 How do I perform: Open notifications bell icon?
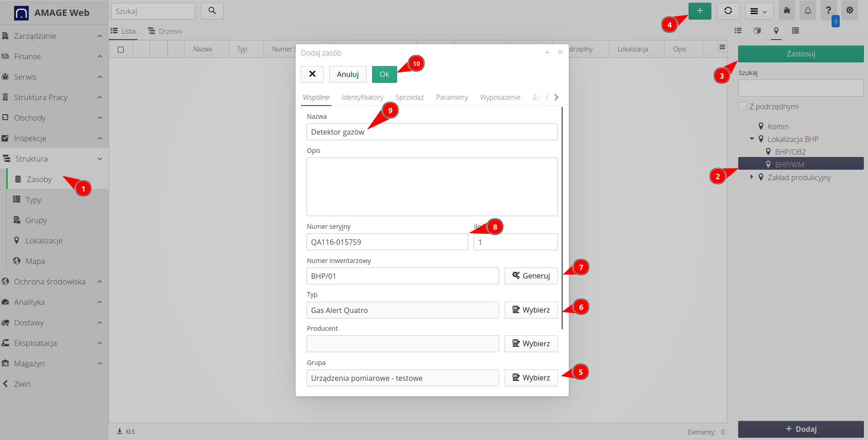pos(807,11)
